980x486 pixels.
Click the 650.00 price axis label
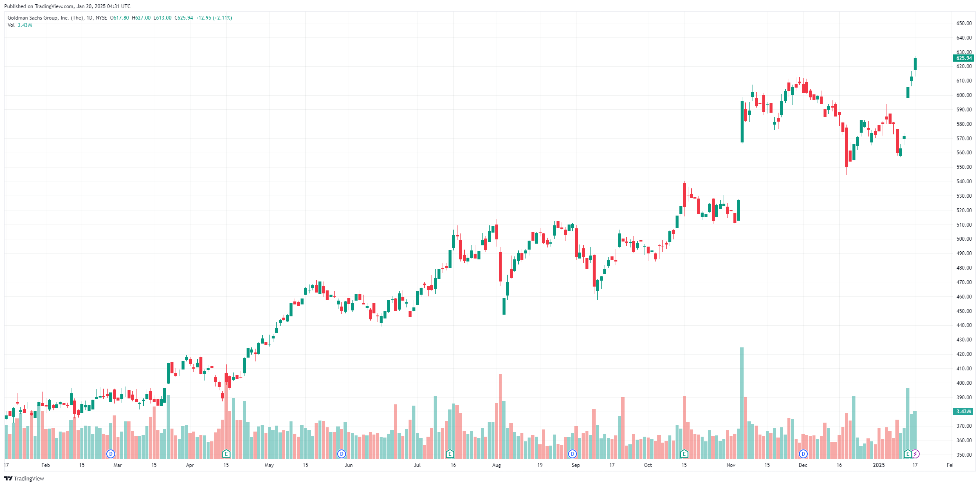(x=964, y=23)
